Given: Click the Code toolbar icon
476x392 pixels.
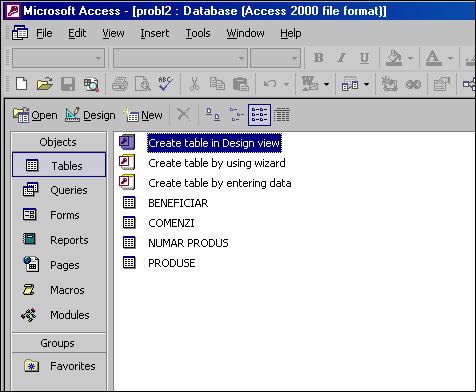Looking at the screenshot, I should (389, 84).
